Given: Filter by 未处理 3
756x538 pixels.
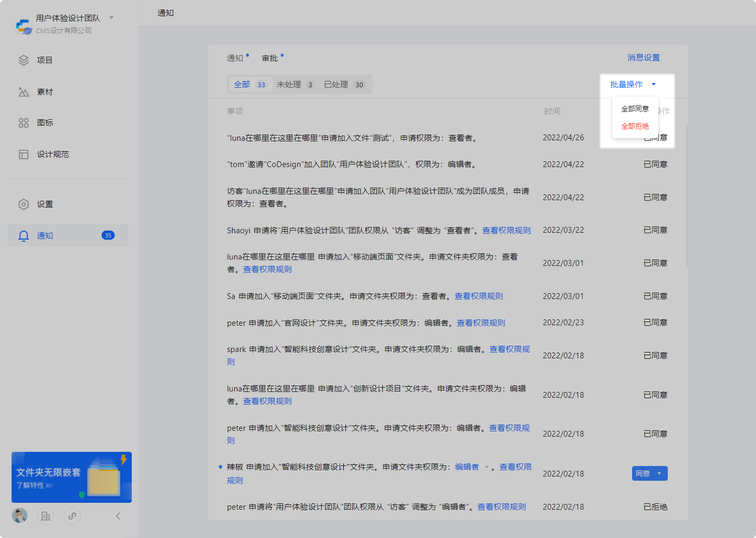Looking at the screenshot, I should 295,85.
